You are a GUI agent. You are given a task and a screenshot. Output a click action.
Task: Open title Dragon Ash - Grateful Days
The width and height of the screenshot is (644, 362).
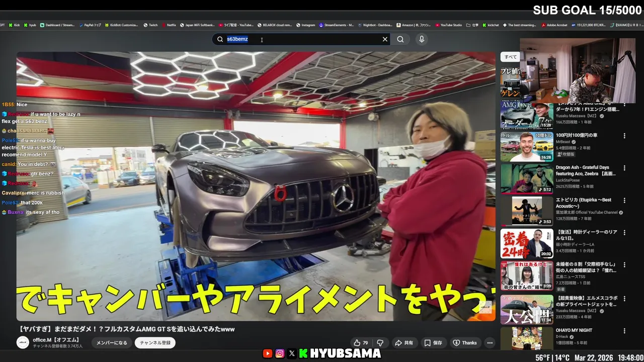(x=586, y=170)
